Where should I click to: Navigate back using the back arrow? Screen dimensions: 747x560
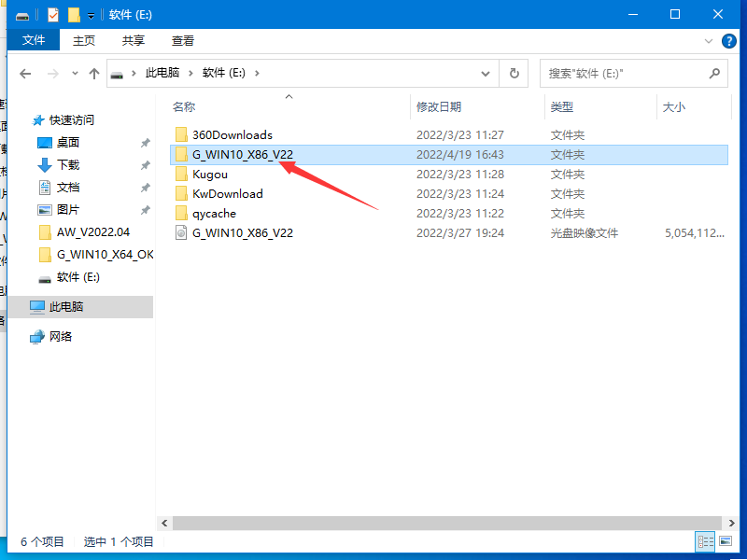(x=25, y=73)
